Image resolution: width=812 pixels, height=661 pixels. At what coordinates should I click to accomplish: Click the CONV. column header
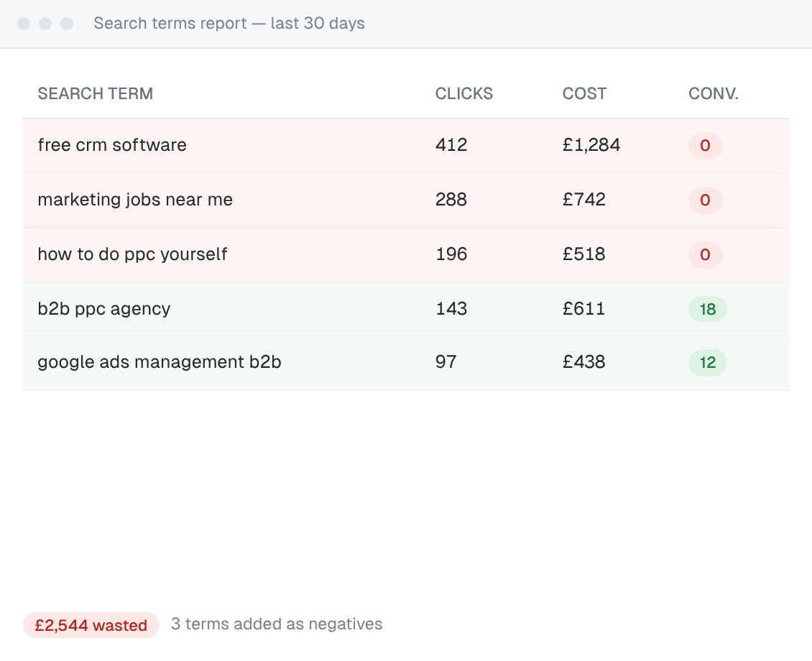[714, 93]
